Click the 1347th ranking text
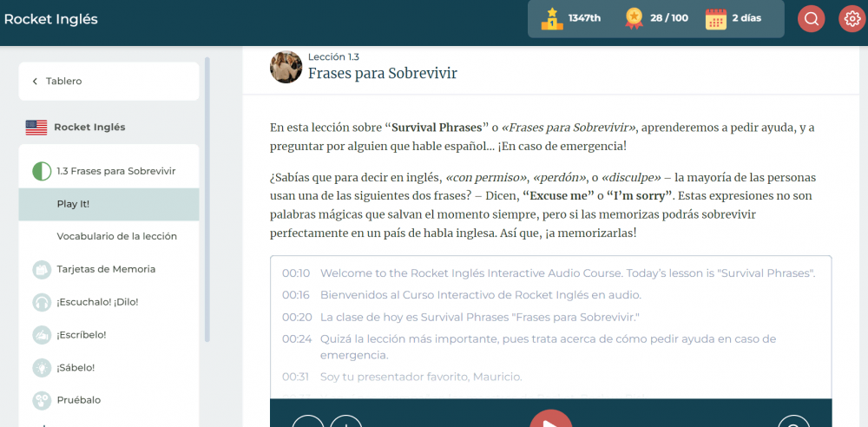This screenshot has width=868, height=427. pyautogui.click(x=584, y=18)
